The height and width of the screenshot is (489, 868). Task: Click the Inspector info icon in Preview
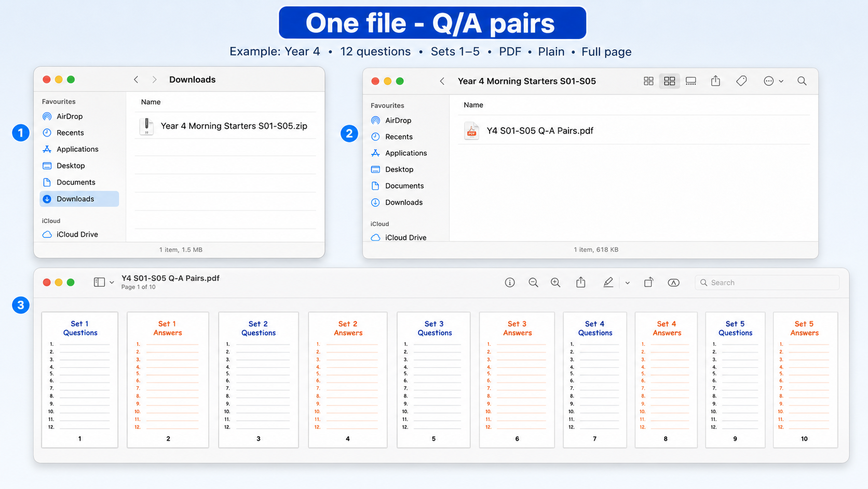(510, 283)
